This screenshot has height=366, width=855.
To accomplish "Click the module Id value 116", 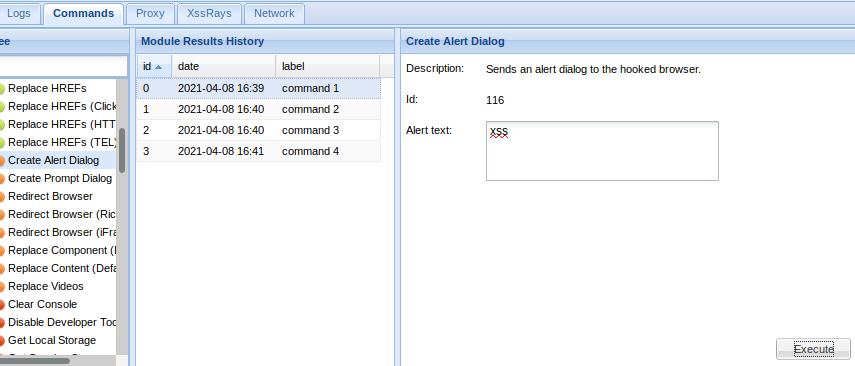I will pyautogui.click(x=495, y=100).
